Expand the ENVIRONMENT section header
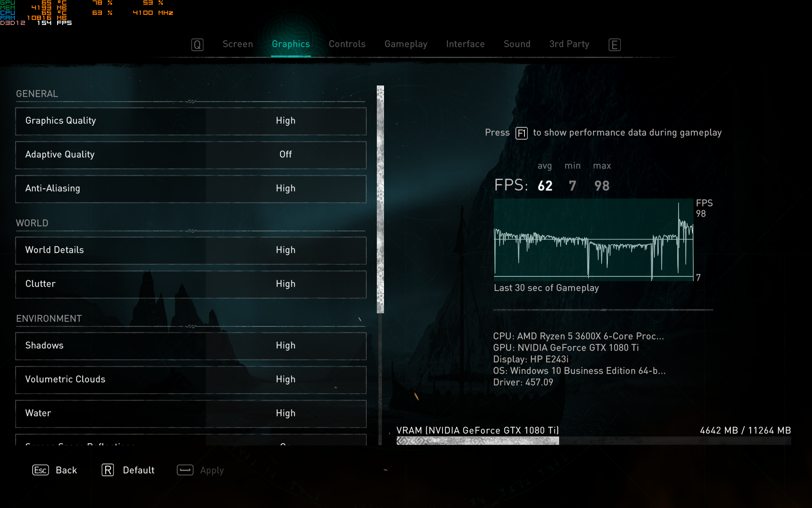The image size is (812, 508). pos(49,318)
